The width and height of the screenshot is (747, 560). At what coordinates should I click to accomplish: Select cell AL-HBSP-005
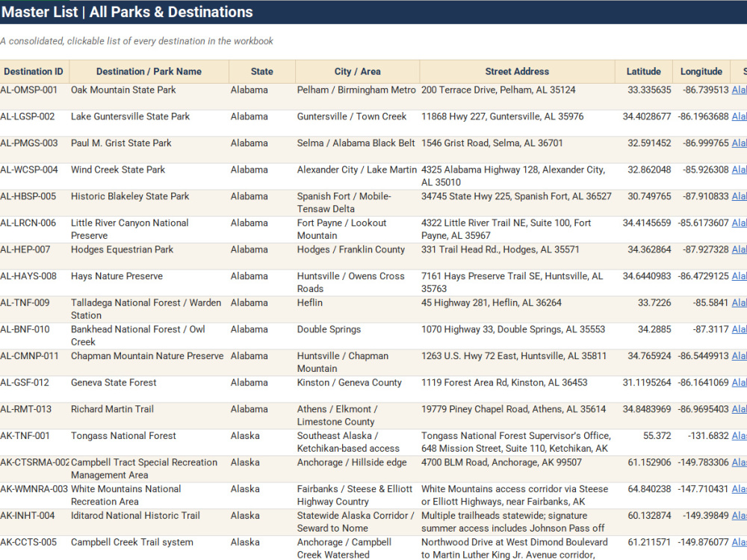click(34, 203)
